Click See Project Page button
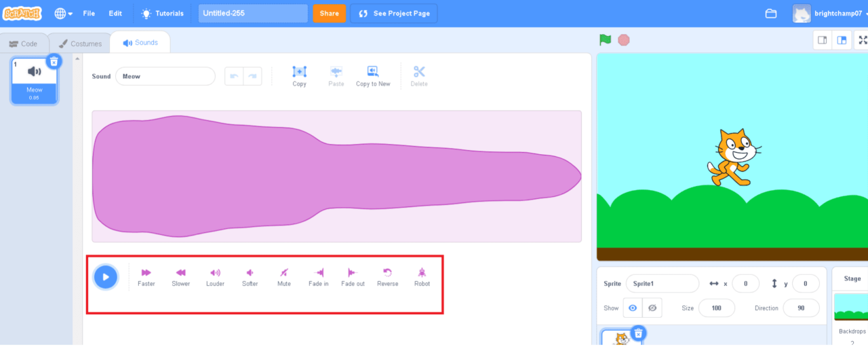Screen dimensions: 868x349 394,14
